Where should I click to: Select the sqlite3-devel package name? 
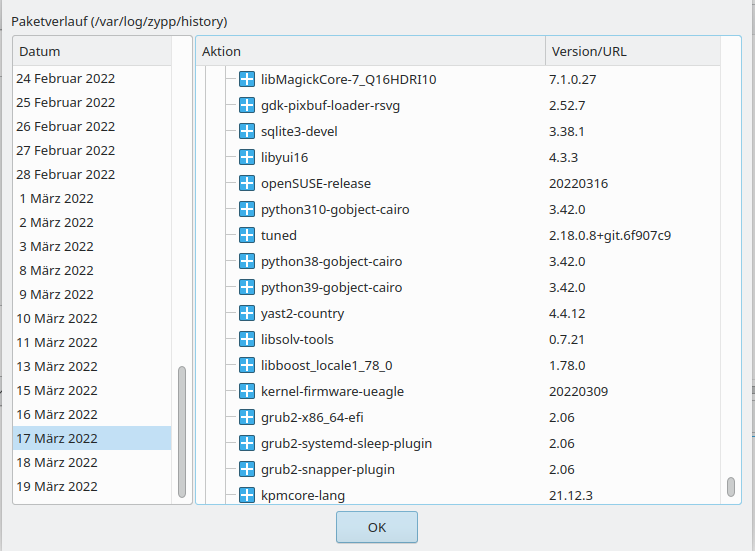[299, 131]
